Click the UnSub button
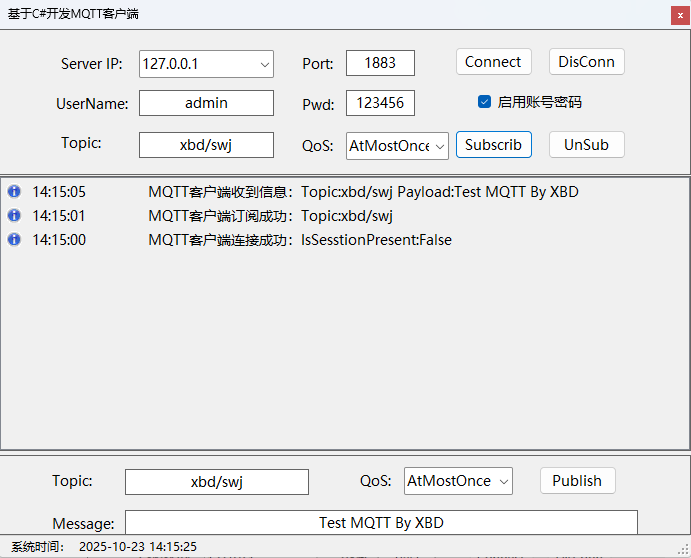 click(x=586, y=145)
